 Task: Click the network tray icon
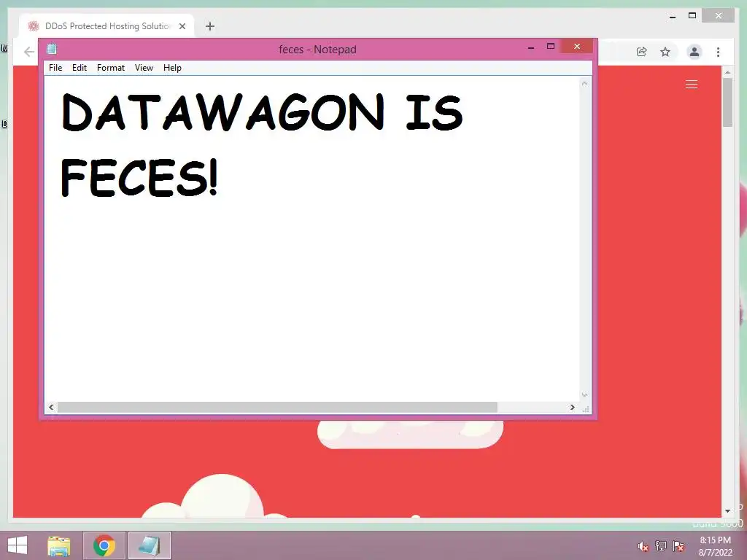pos(660,545)
